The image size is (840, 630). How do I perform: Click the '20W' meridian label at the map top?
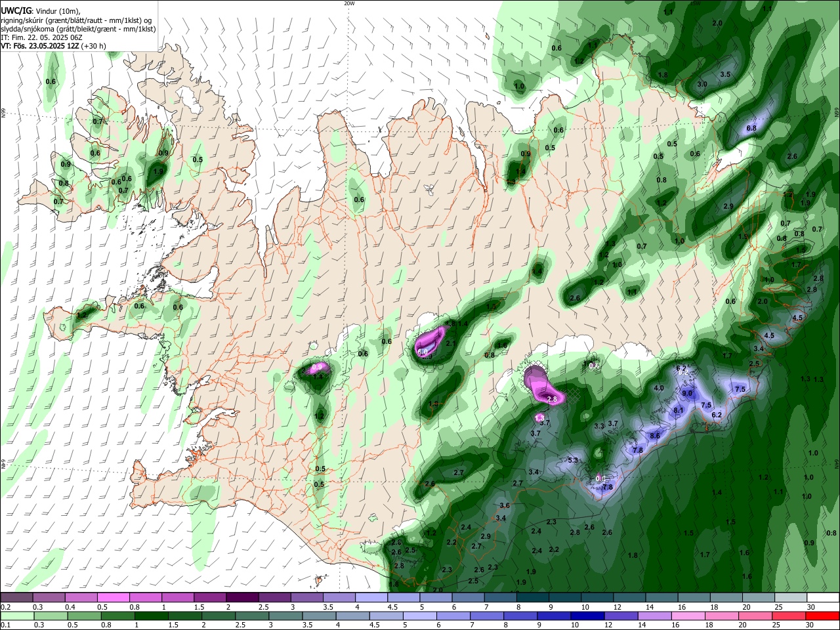(349, 3)
